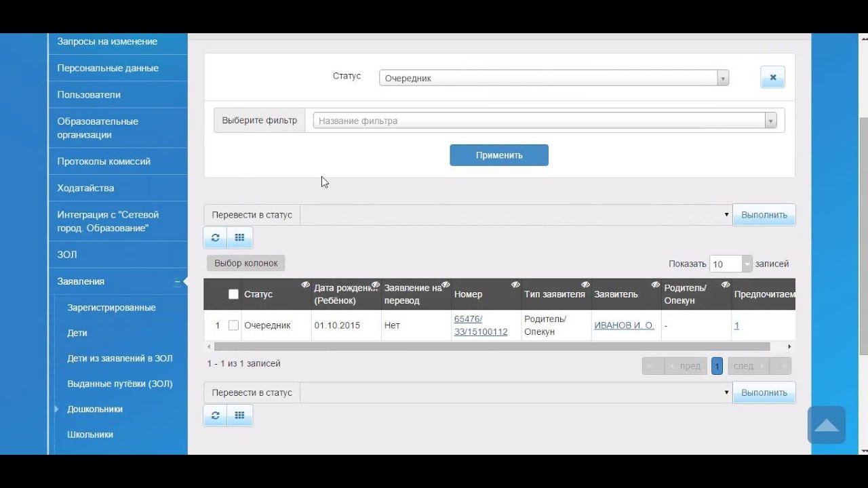Click the lower refresh icon below the table

[x=216, y=415]
